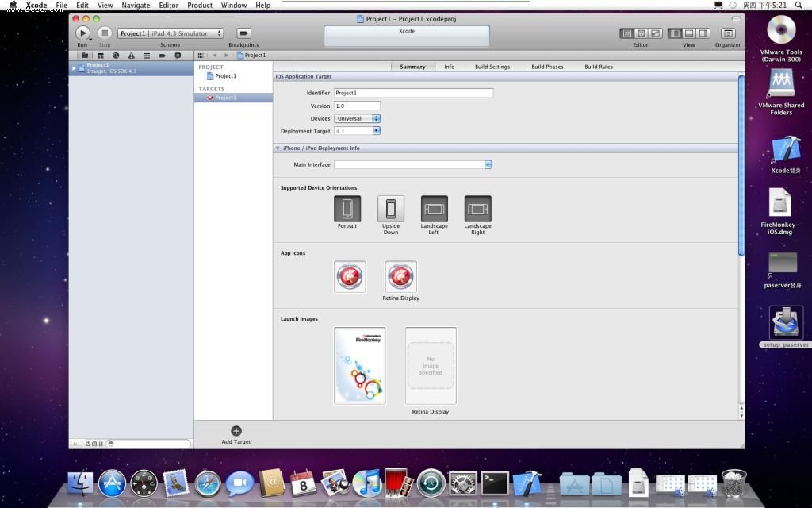The width and height of the screenshot is (812, 508).
Task: Toggle the Landscape Right orientation
Action: (x=477, y=209)
